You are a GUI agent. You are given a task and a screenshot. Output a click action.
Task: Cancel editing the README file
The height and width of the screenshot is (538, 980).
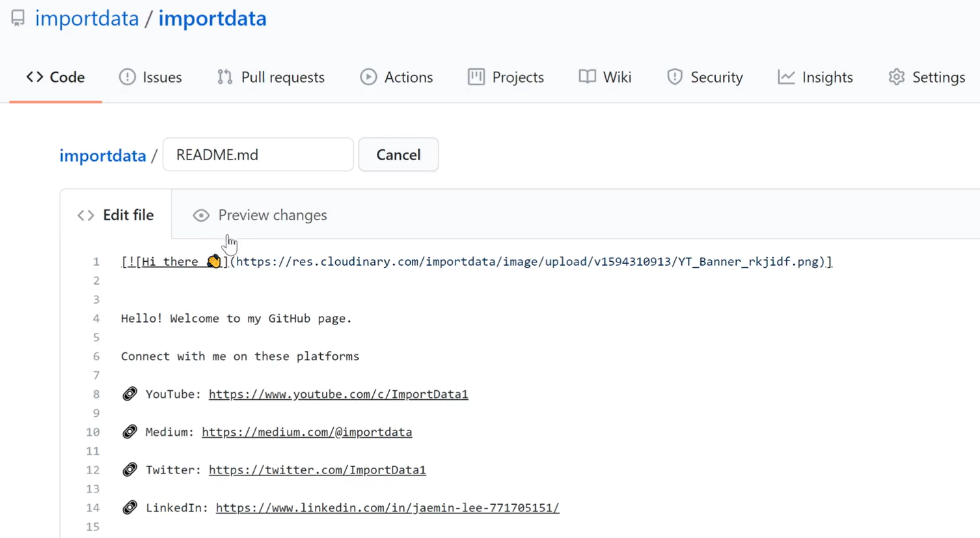(x=398, y=154)
